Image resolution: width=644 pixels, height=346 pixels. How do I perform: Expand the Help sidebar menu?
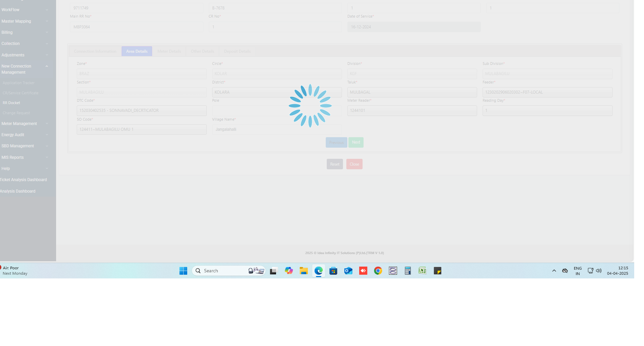[25, 169]
